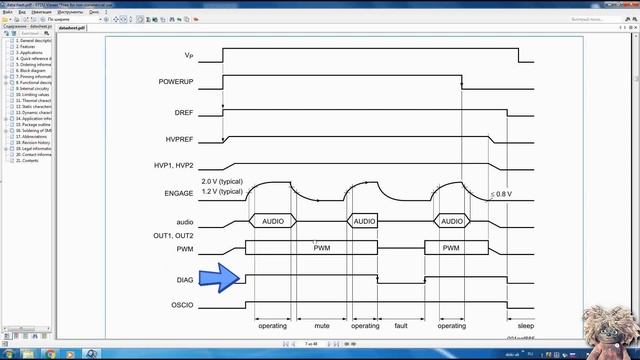Expand the '7. Pinning information' tree node

[x=6, y=77]
